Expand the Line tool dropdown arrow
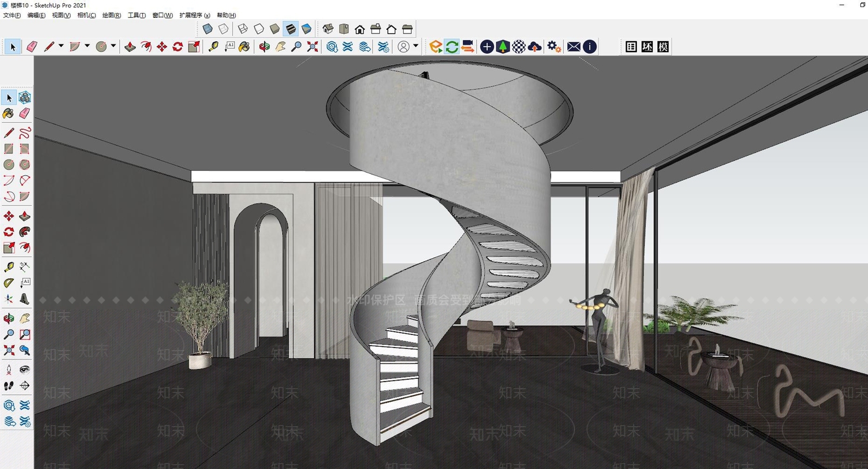Screen dimensions: 868x469 [61, 46]
